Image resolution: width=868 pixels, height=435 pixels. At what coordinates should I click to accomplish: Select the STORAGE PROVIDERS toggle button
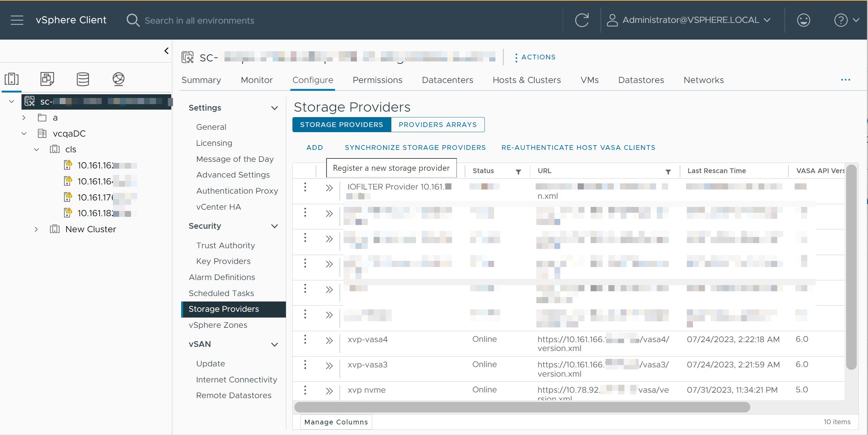pyautogui.click(x=342, y=125)
